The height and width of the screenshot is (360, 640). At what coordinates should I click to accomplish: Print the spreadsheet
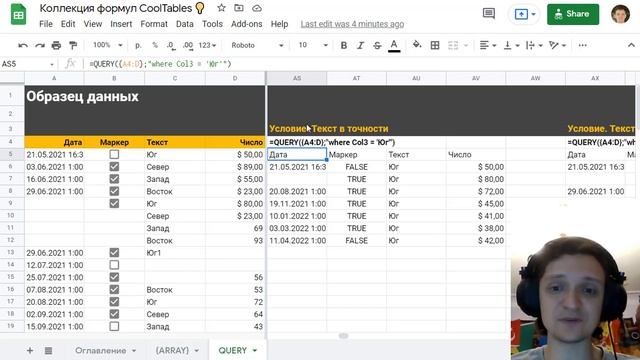(x=56, y=45)
